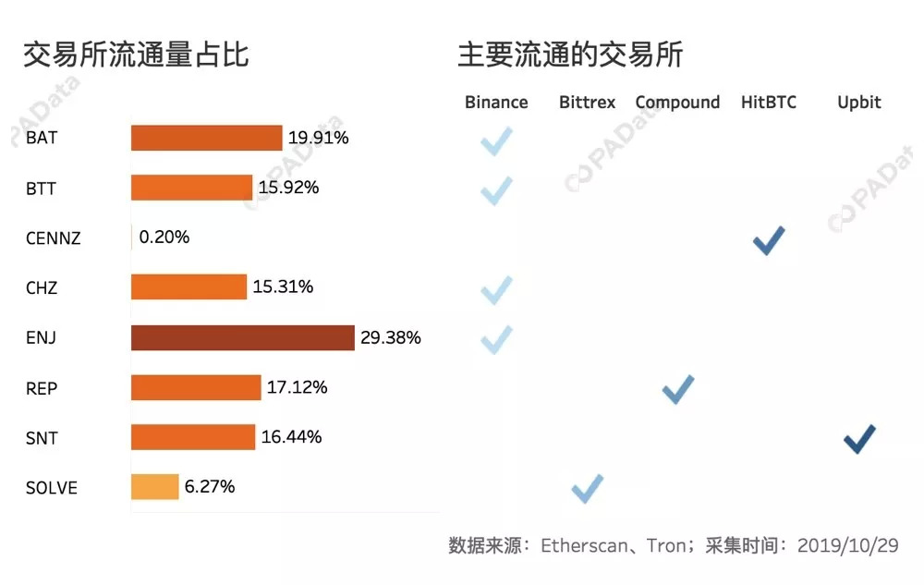Click the BAT Binance checkmark
924x585 pixels.
point(496,141)
